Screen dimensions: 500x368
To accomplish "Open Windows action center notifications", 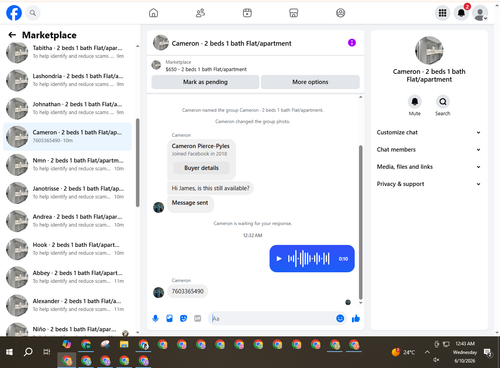I will [x=488, y=352].
